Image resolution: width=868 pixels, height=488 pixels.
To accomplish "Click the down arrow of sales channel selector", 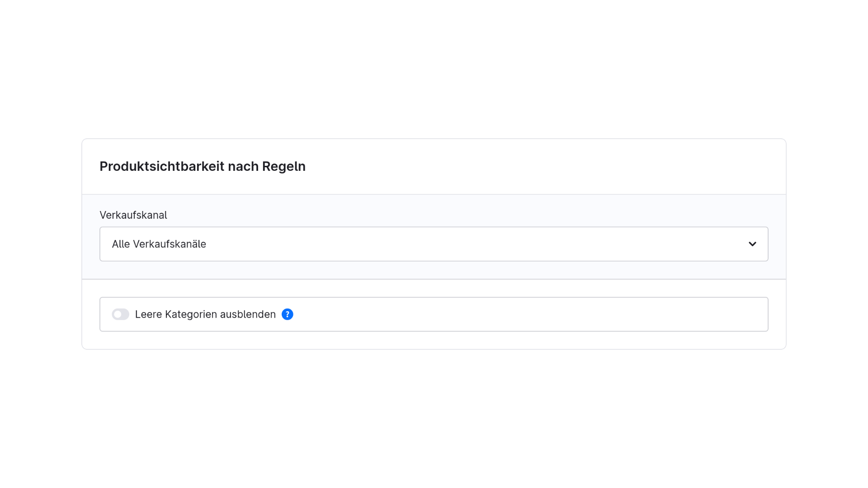I will (752, 244).
